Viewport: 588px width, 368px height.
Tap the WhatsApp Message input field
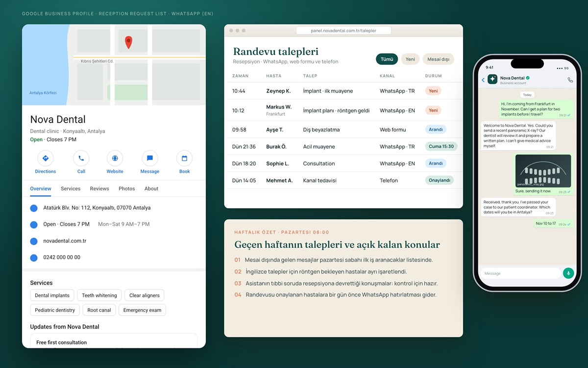[520, 273]
